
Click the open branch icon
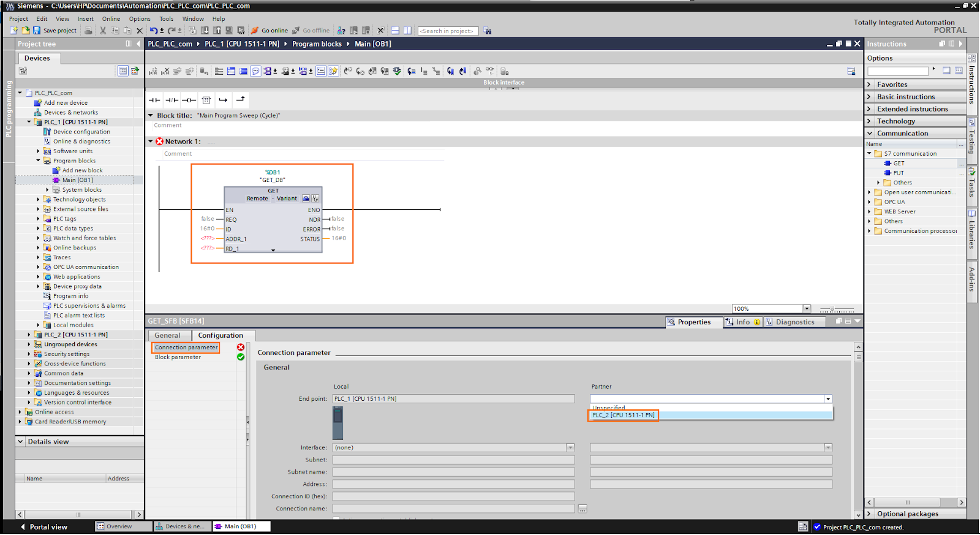pyautogui.click(x=223, y=100)
